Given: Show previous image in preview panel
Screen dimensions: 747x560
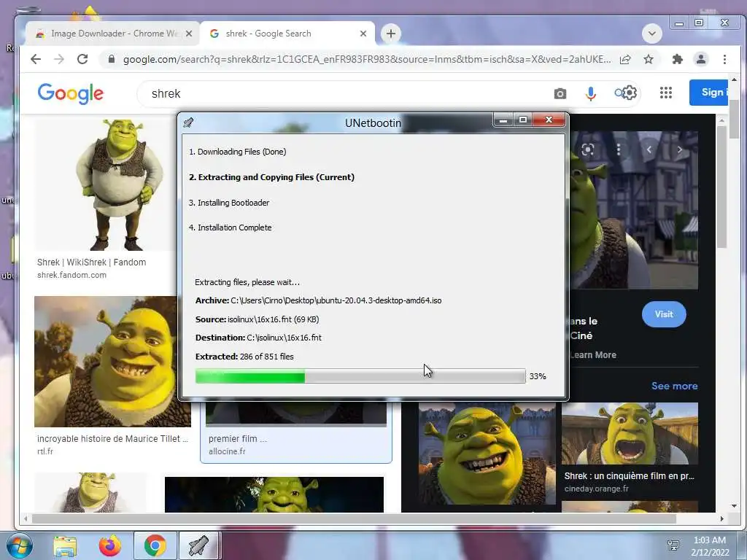Looking at the screenshot, I should [649, 149].
